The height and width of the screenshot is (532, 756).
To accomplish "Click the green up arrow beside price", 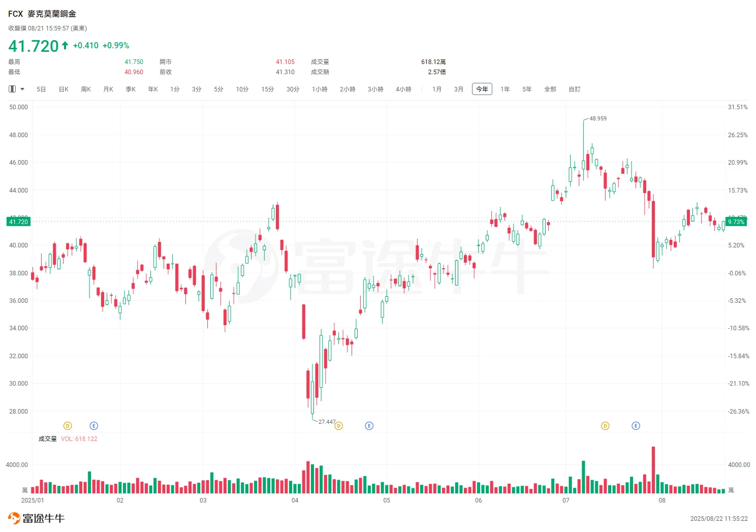I will pos(65,45).
